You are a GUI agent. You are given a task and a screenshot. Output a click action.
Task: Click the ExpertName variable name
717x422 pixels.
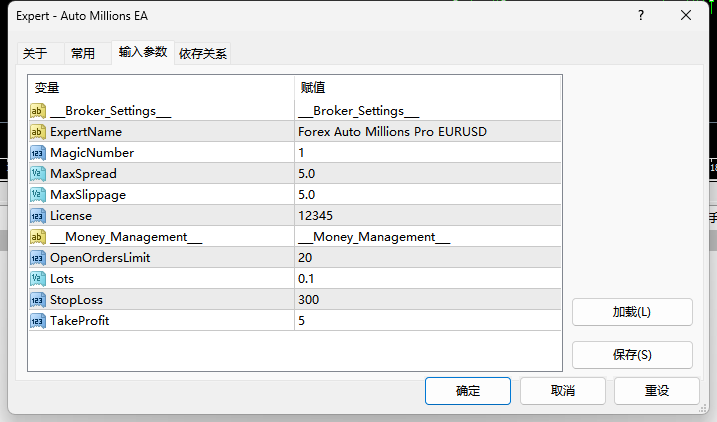(x=86, y=132)
